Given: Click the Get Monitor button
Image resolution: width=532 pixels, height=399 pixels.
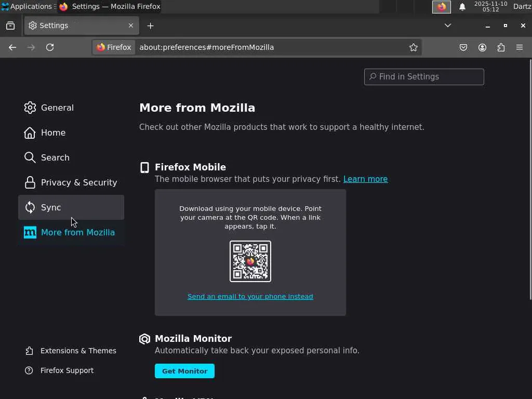Looking at the screenshot, I should click(184, 371).
